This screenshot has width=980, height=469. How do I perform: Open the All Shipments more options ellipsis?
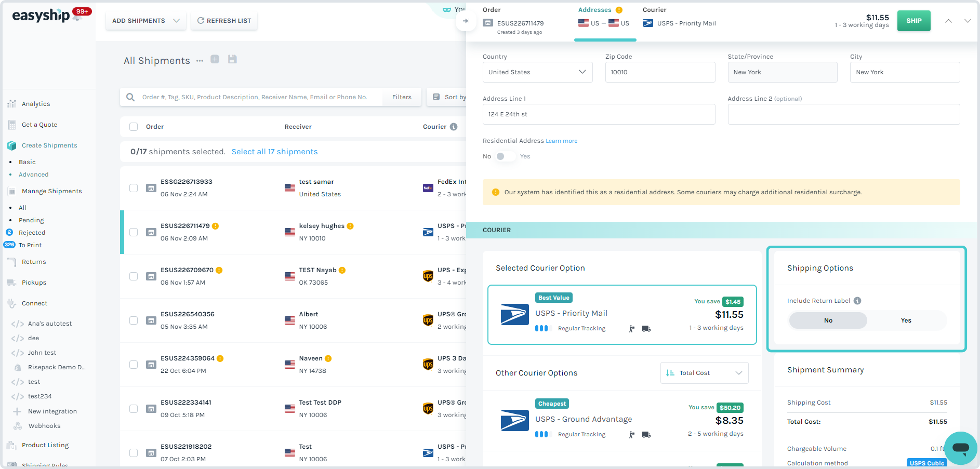coord(200,61)
